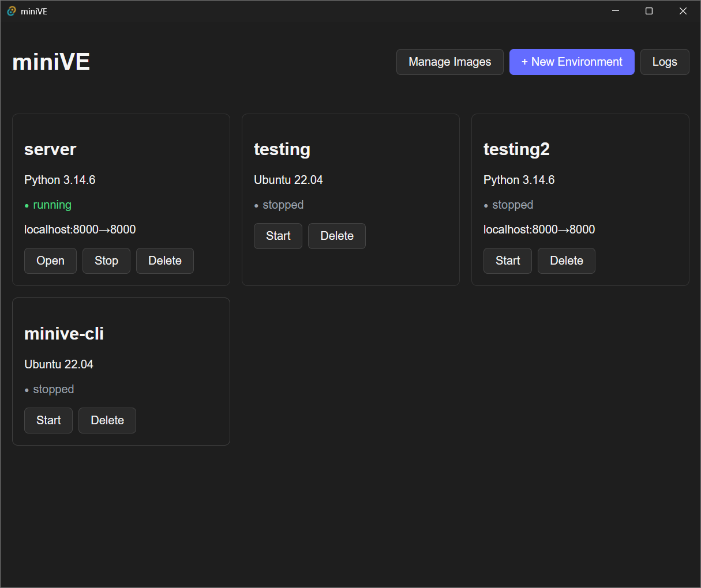Start the testing environment
Image resolution: width=701 pixels, height=588 pixels.
pyautogui.click(x=278, y=236)
